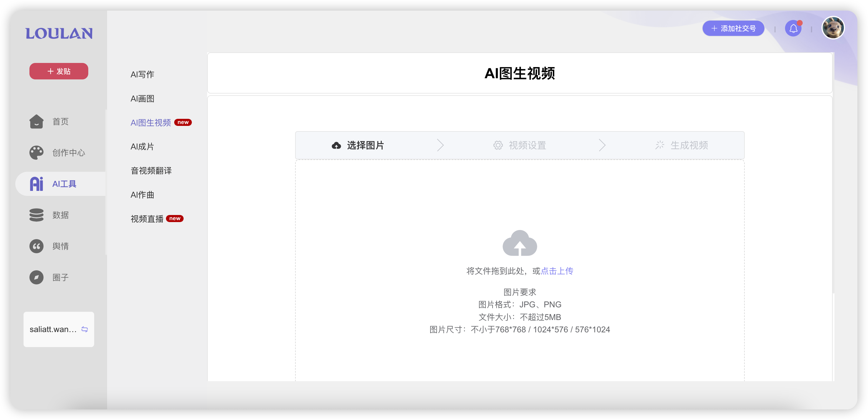Click spinner icon in 生成视频 step
The width and height of the screenshot is (868, 420).
coord(660,145)
